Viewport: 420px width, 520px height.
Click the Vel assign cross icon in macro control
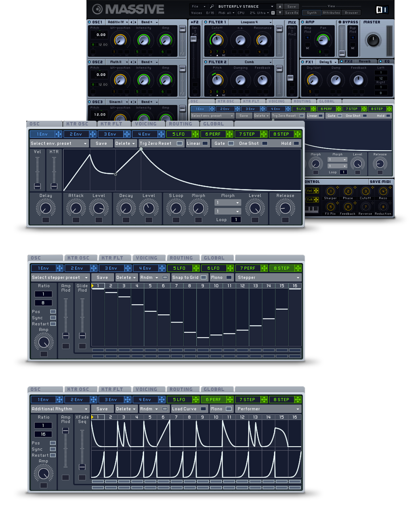pyautogui.click(x=316, y=191)
